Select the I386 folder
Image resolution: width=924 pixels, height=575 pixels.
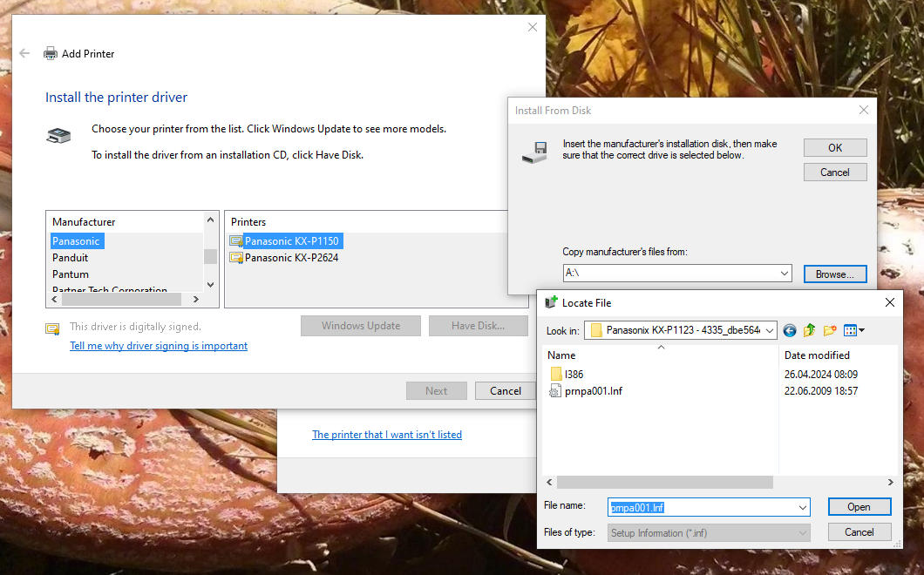(x=567, y=374)
